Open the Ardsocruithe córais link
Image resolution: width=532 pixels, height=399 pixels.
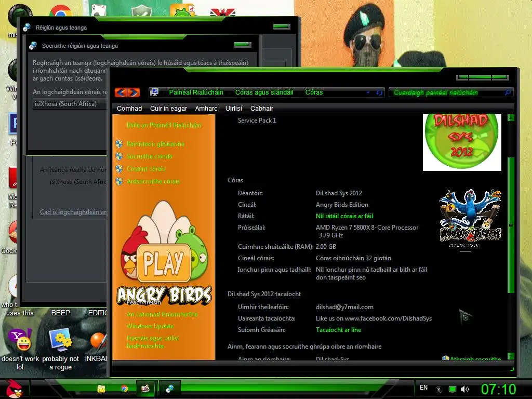tap(153, 181)
